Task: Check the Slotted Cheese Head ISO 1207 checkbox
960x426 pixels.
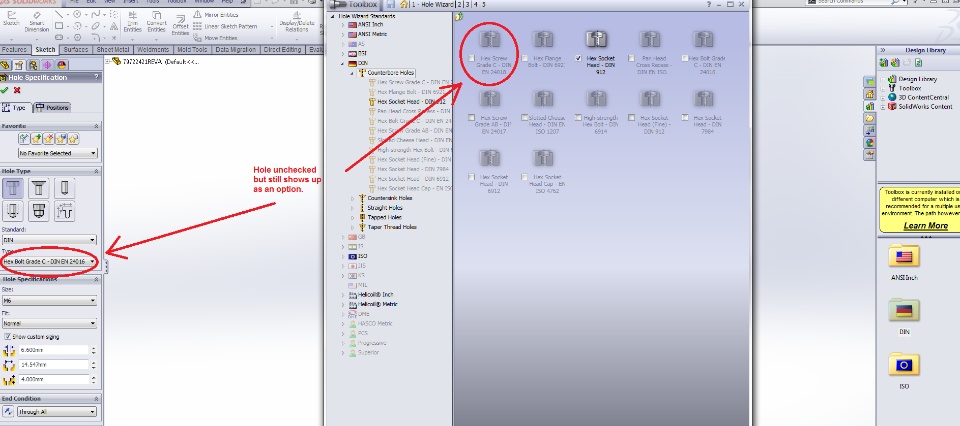Action: click(525, 118)
